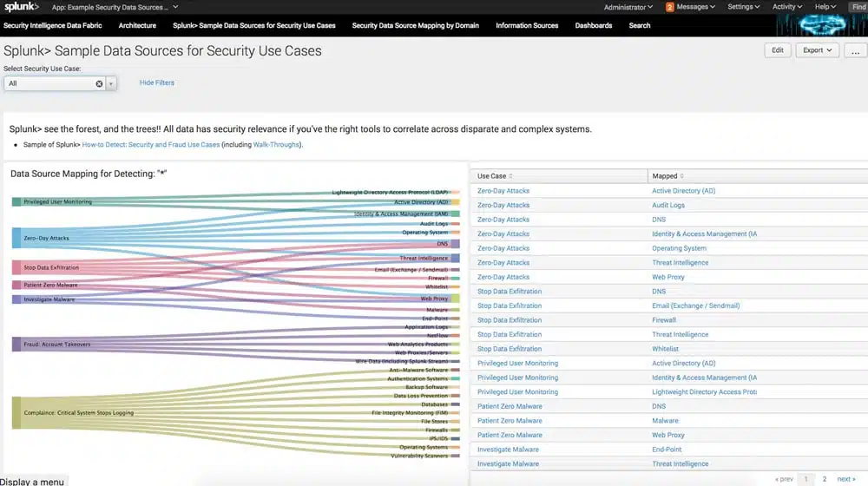Open the Information Sources tab
The image size is (868, 486).
[527, 25]
